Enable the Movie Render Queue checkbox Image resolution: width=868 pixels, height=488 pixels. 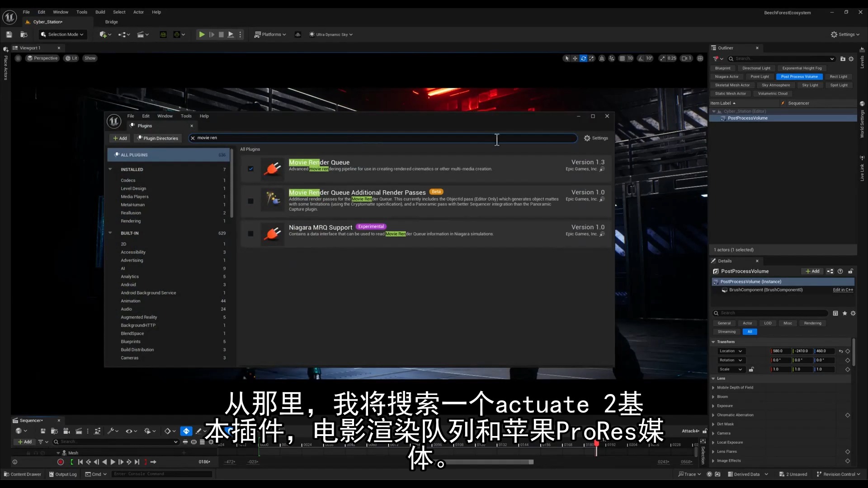(250, 169)
